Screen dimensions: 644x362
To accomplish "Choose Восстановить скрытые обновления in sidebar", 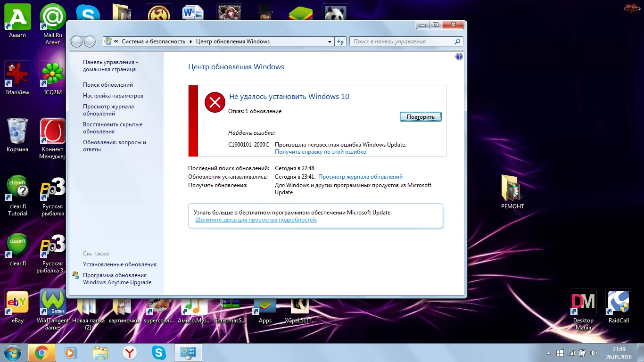I will (x=113, y=128).
